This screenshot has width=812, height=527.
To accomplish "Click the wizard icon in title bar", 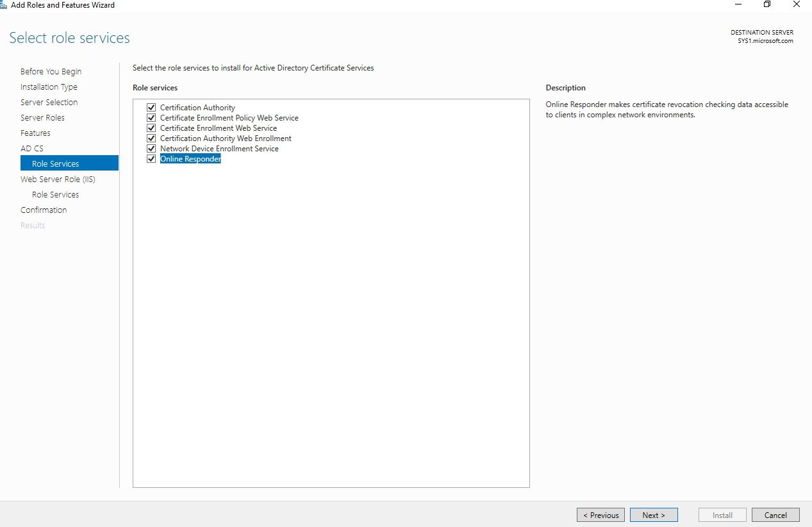I will coord(4,4).
